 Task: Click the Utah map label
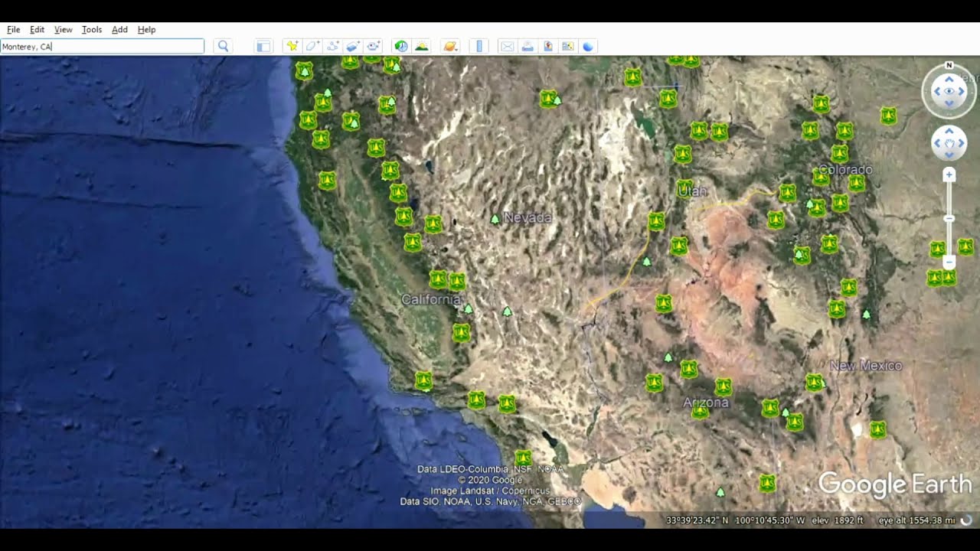tap(693, 191)
